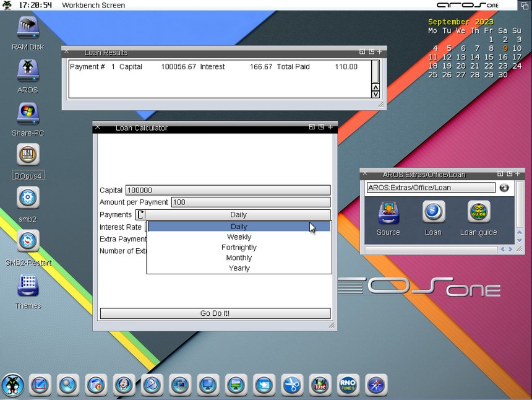Select Fortnightly payment frequency
The width and height of the screenshot is (532, 400).
pos(239,248)
